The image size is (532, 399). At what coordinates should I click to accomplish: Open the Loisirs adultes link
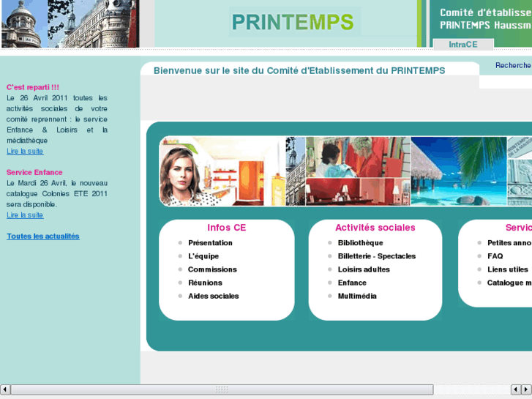364,269
